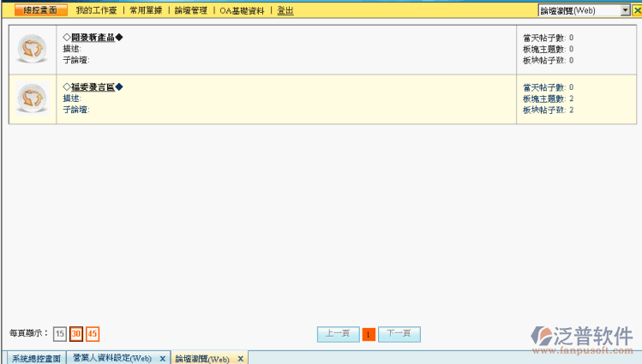Switch to 系統總控畫面 tab
642x364 pixels.
(35, 358)
